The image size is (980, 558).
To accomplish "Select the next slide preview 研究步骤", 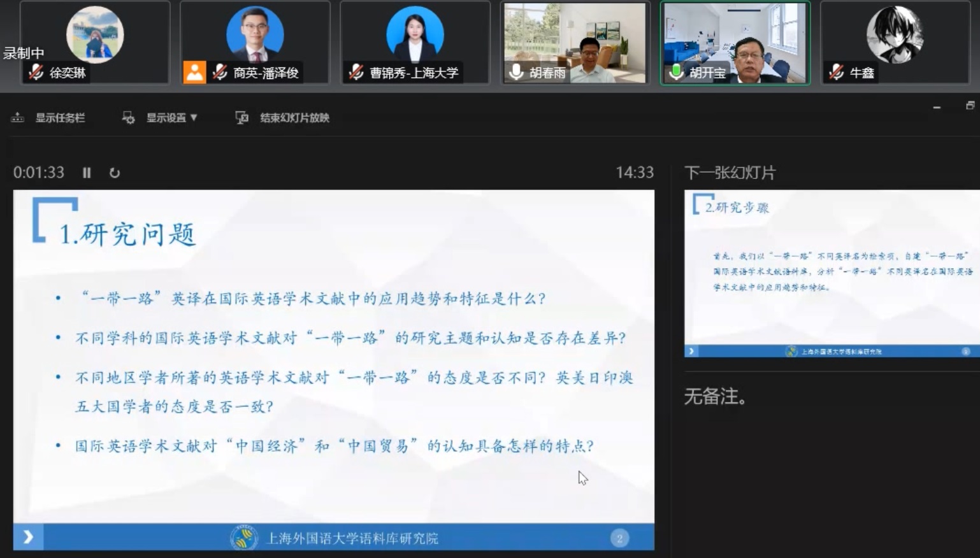I will (832, 273).
